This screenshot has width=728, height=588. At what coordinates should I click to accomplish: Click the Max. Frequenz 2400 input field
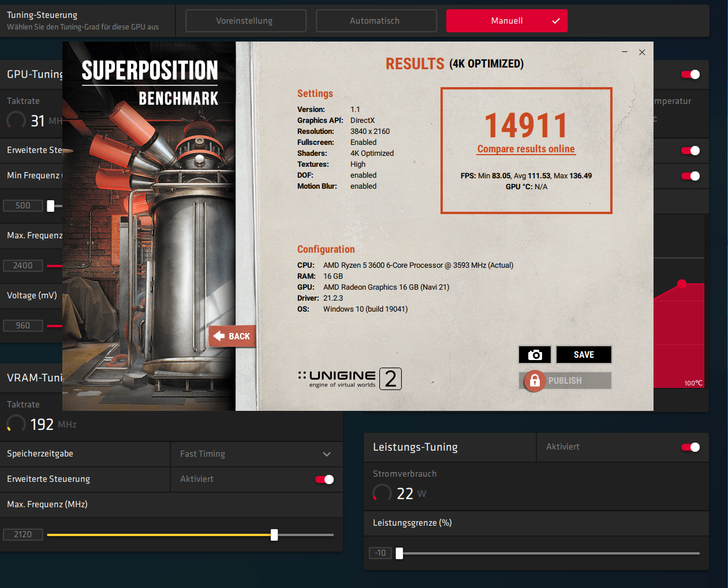(x=23, y=266)
